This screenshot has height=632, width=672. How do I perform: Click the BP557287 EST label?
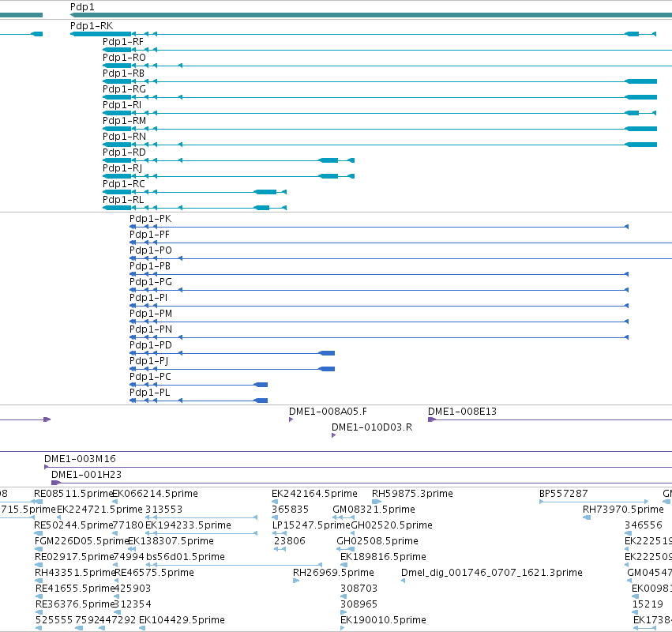coord(564,494)
